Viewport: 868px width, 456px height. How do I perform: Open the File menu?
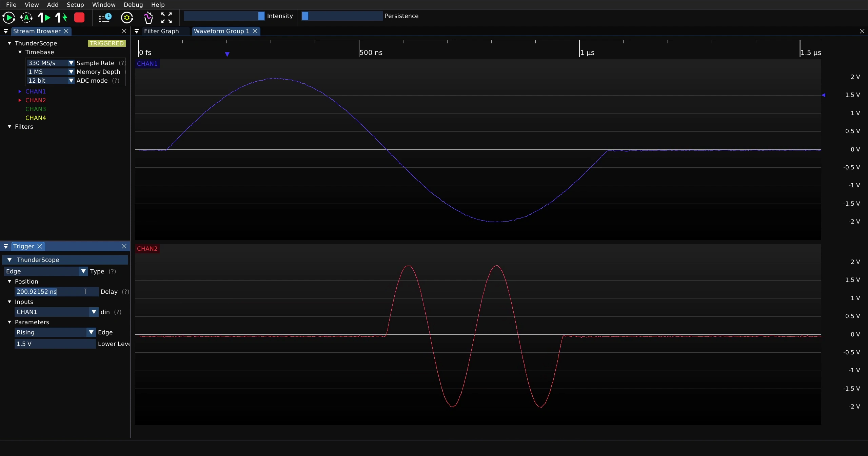11,5
